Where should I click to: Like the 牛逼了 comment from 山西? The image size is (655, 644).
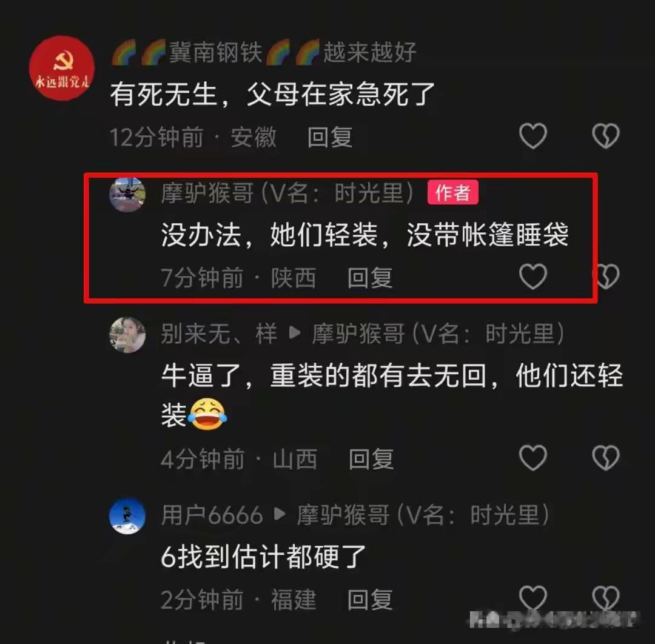pos(532,458)
